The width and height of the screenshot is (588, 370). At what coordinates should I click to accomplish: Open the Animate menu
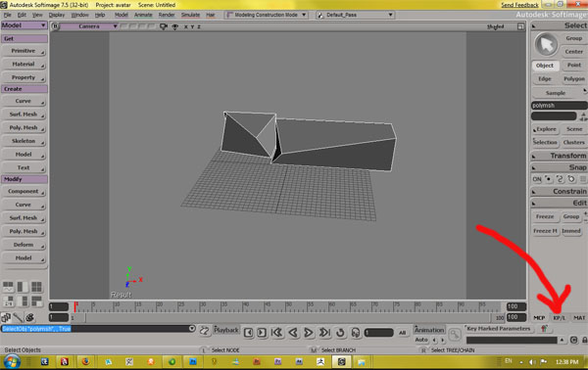coord(143,15)
